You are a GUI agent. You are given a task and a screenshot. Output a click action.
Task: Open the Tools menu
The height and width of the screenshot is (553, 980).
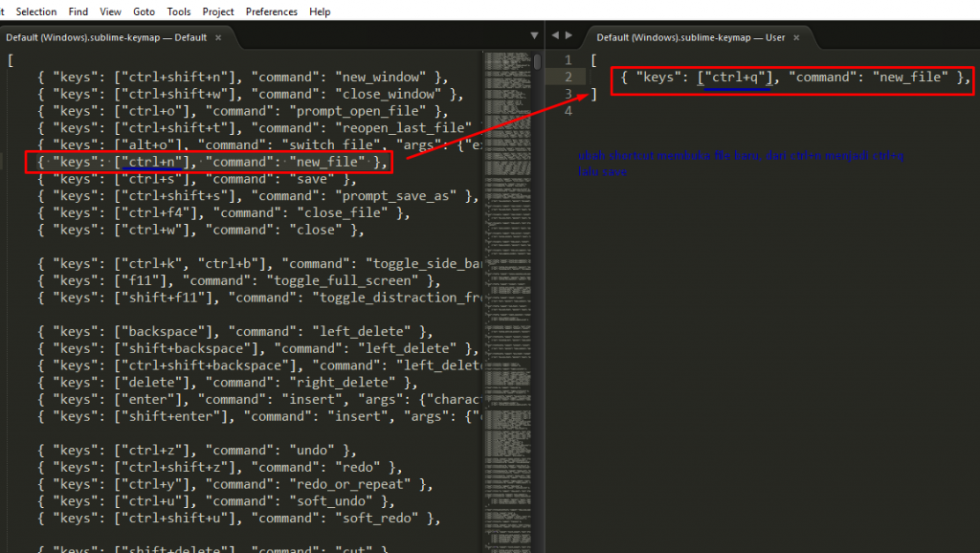[178, 11]
